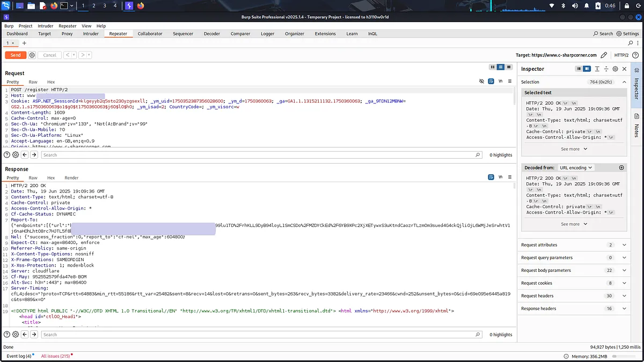Toggle line wrap icon in Response panel
This screenshot has height=362, width=644.
point(491,177)
